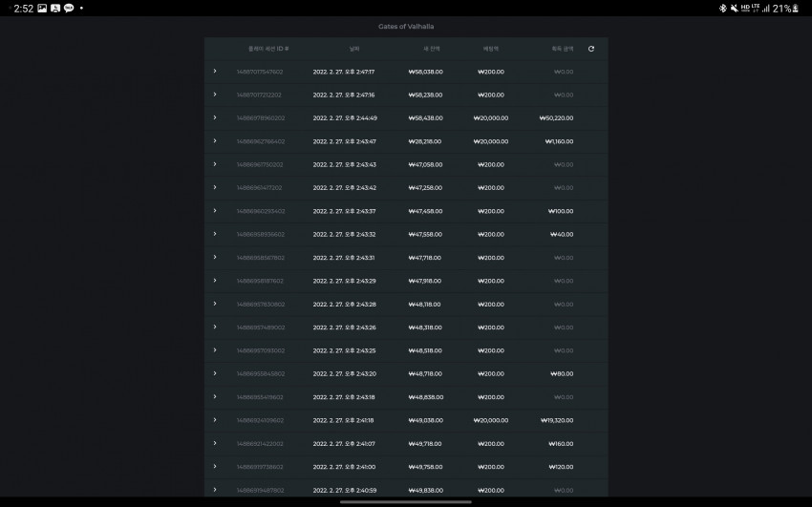Click the ₩48,118.00 balance cell
This screenshot has width=812, height=507.
click(425, 305)
